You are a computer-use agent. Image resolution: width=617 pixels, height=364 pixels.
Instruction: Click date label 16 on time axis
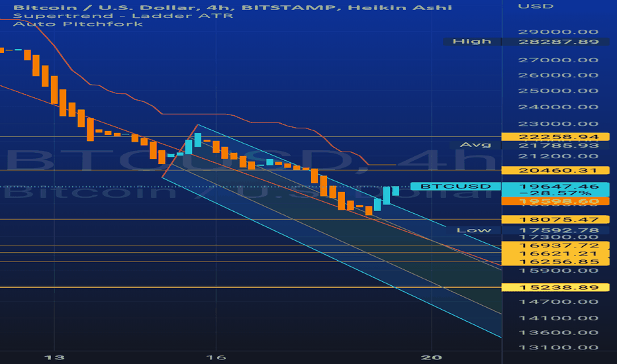[216, 357]
